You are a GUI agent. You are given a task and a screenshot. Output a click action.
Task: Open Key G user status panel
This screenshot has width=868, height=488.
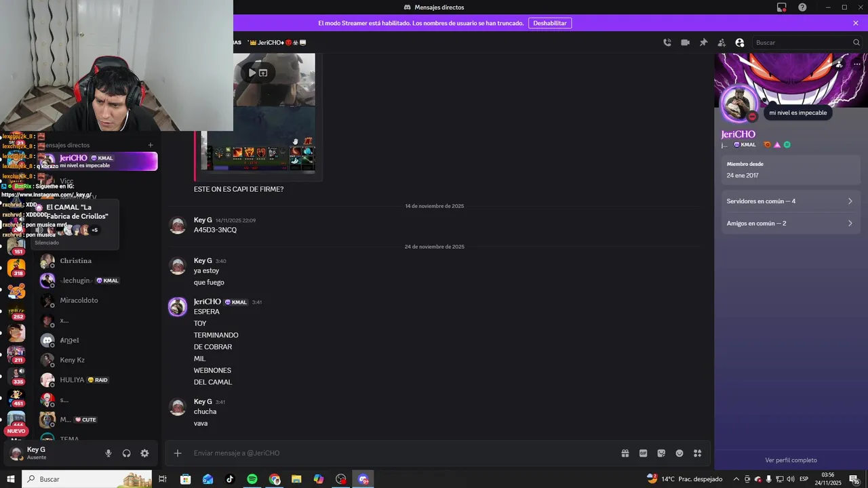click(x=51, y=453)
